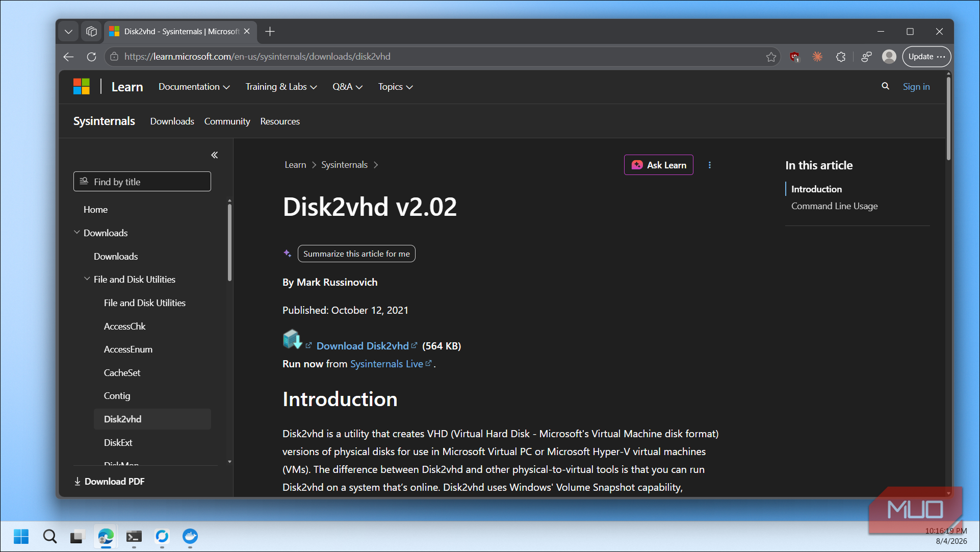
Task: Collapse the table of contents sidebar
Action: tap(215, 155)
